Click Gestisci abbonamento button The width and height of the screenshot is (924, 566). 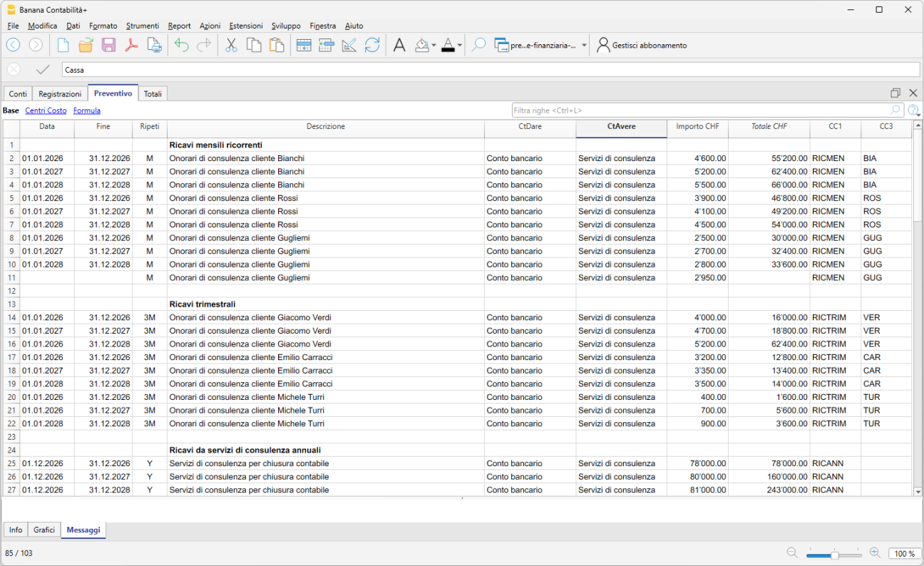pyautogui.click(x=642, y=45)
